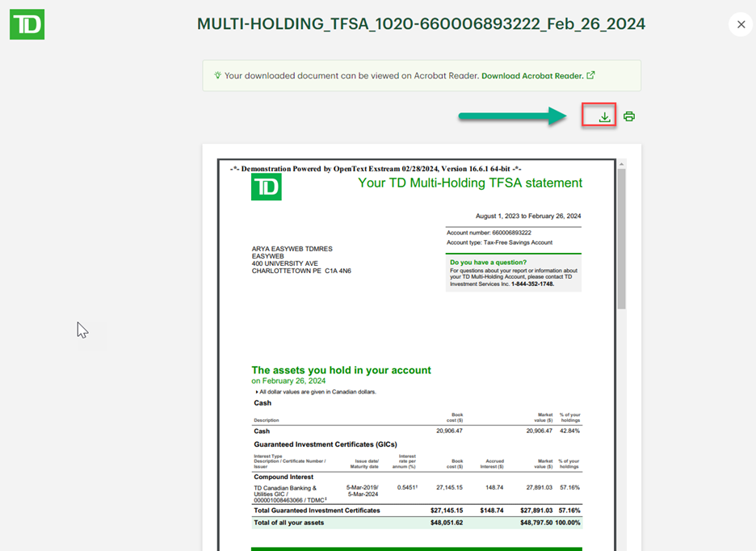
Task: Close the statement viewer with X
Action: tap(741, 24)
